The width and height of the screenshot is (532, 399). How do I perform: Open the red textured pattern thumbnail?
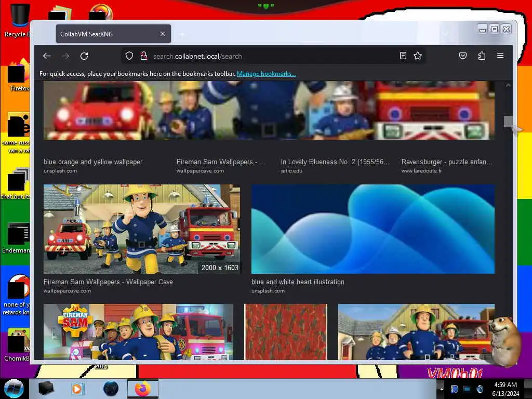(286, 332)
